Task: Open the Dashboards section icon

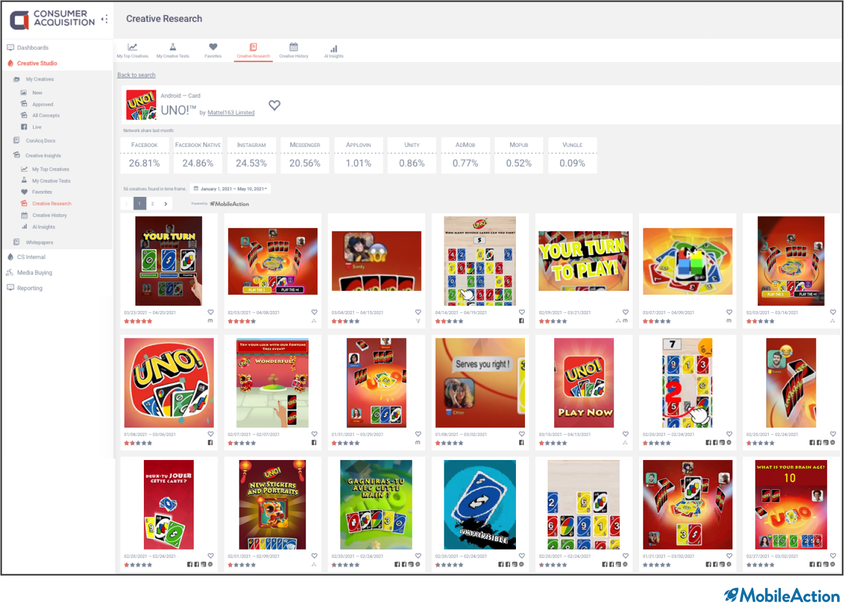Action: point(10,48)
